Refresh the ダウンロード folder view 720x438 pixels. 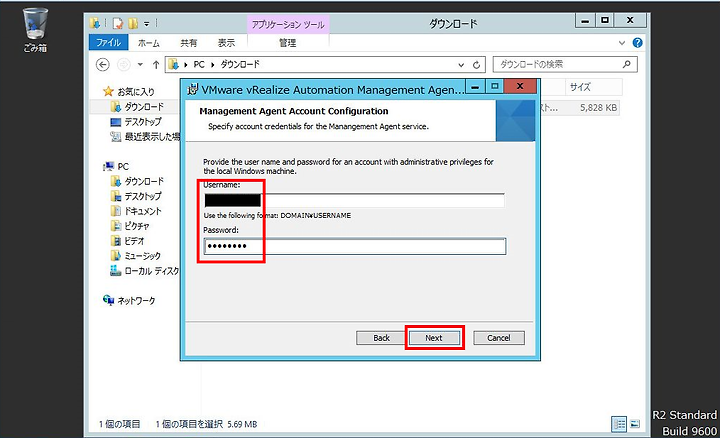(x=477, y=65)
